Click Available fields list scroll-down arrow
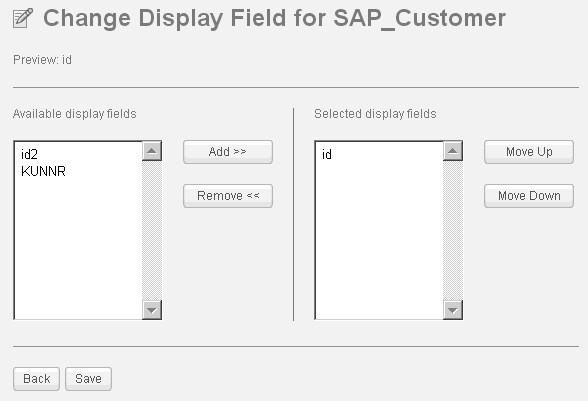 (x=152, y=310)
